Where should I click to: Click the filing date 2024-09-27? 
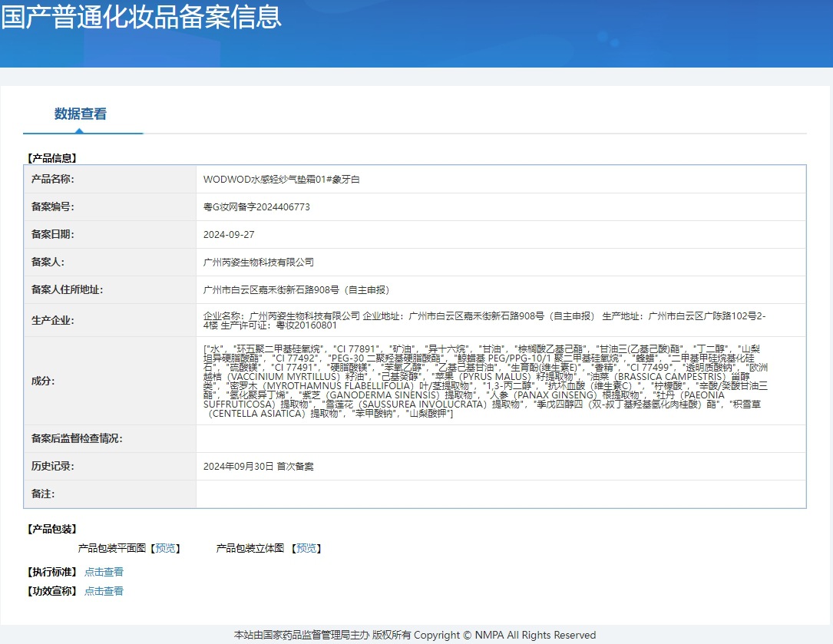pos(229,234)
